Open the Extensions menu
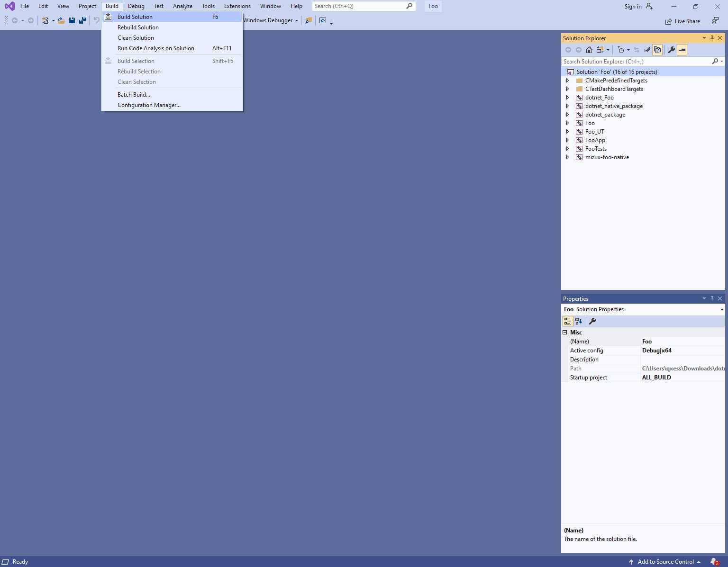This screenshot has height=567, width=728. (x=237, y=6)
